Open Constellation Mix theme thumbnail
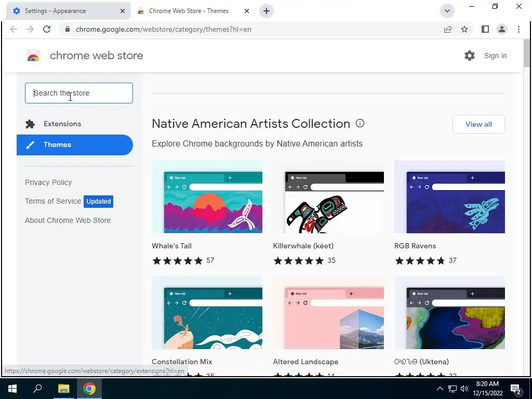The height and width of the screenshot is (399, 532). click(x=207, y=313)
